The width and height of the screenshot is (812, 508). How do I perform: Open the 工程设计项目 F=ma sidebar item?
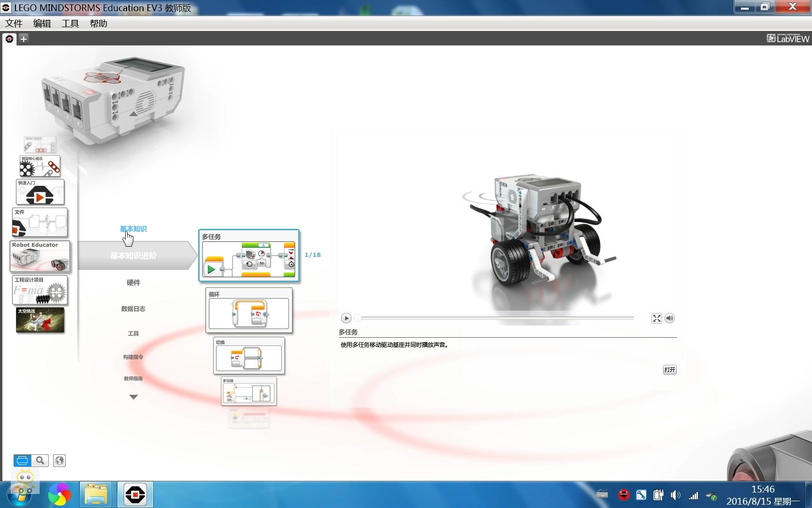tap(40, 290)
